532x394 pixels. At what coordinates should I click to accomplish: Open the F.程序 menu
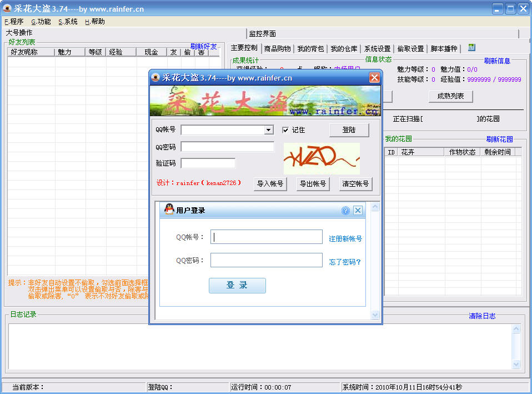pos(14,22)
